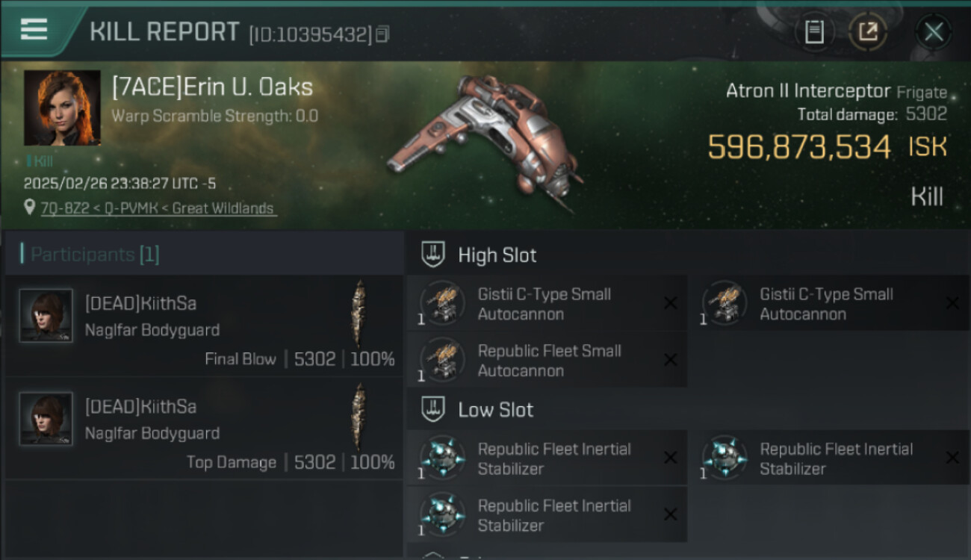Inspect the Atron II Interceptor ship image

(485, 142)
